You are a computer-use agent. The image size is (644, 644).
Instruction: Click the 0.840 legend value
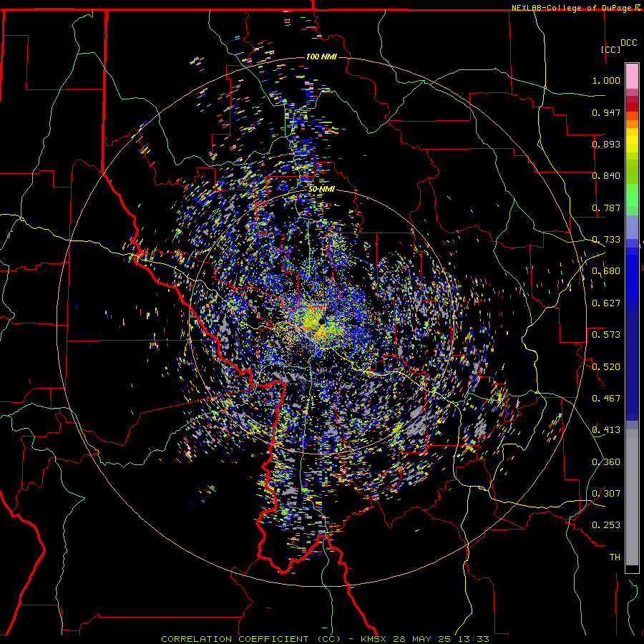[x=606, y=176]
